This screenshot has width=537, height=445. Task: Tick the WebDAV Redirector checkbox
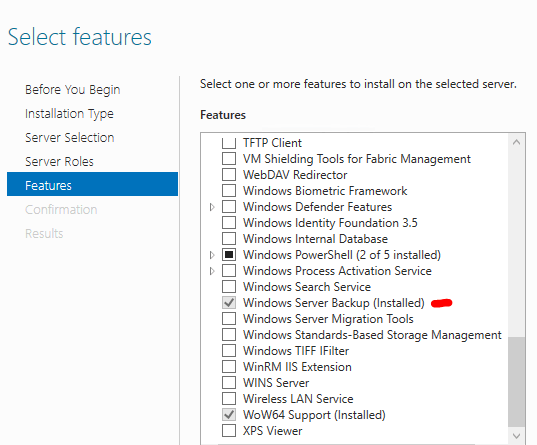click(229, 175)
